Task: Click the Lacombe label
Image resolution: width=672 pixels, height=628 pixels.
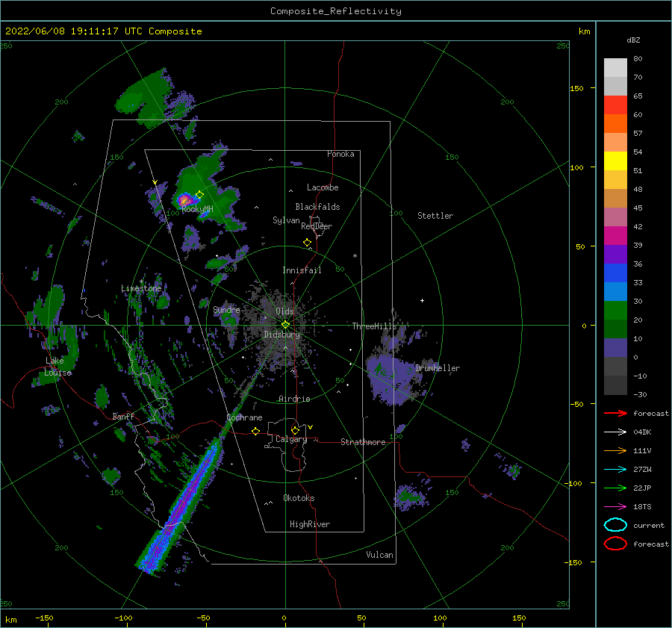Action: (323, 187)
